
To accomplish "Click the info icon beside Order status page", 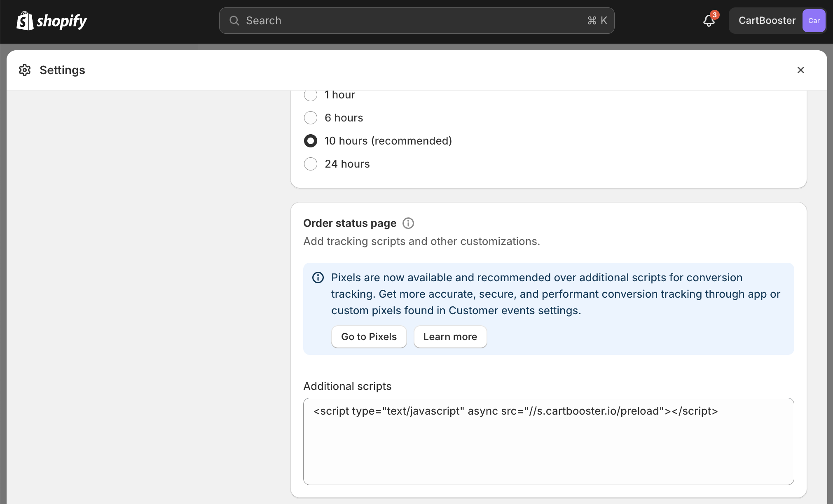I will [x=408, y=223].
